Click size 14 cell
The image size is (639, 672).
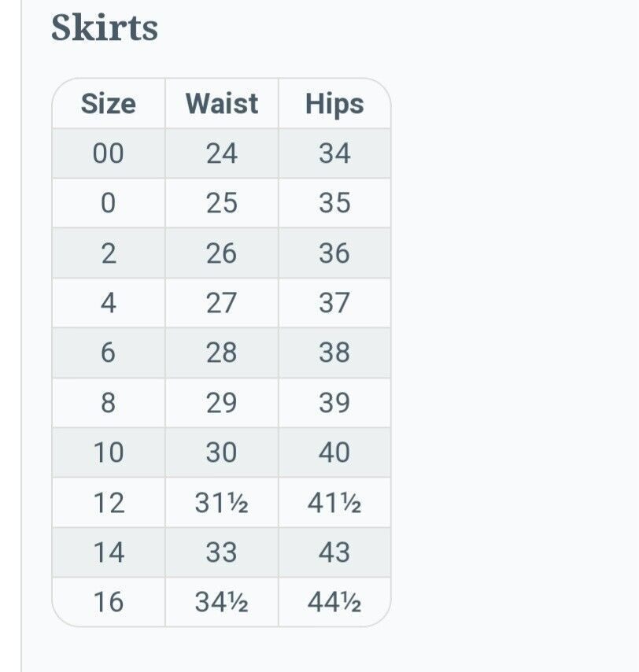tap(109, 552)
